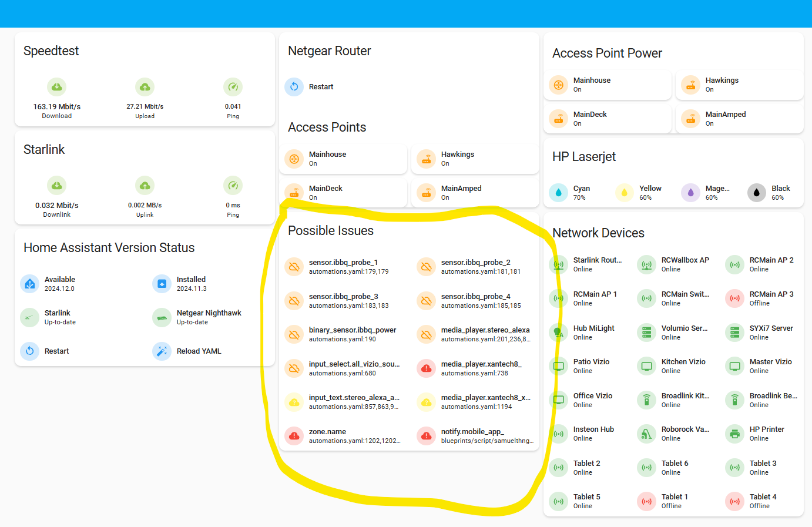Click the notify.mobile_app error icon
The height and width of the screenshot is (527, 812).
point(426,435)
